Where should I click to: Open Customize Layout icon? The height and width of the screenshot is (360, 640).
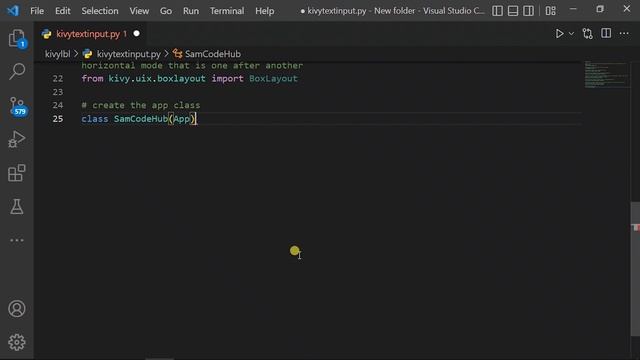551,11
